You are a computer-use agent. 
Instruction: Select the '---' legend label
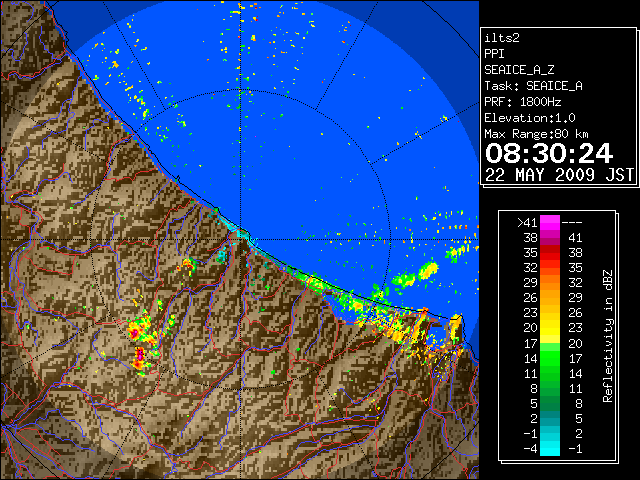point(572,223)
